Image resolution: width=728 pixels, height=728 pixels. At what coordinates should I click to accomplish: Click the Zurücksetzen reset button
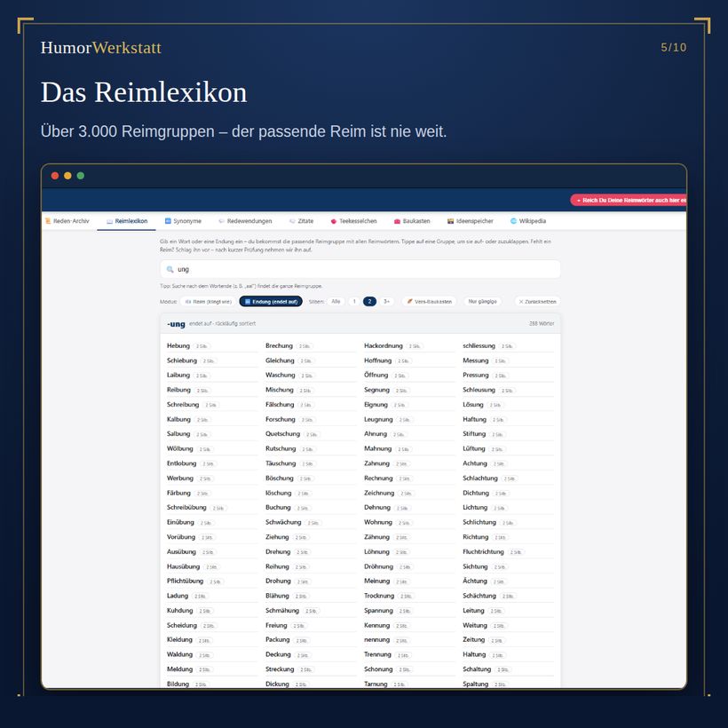pyautogui.click(x=537, y=301)
